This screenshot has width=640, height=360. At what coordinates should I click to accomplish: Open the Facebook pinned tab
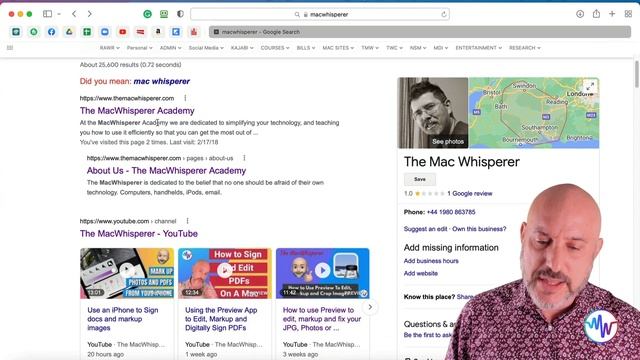51,32
